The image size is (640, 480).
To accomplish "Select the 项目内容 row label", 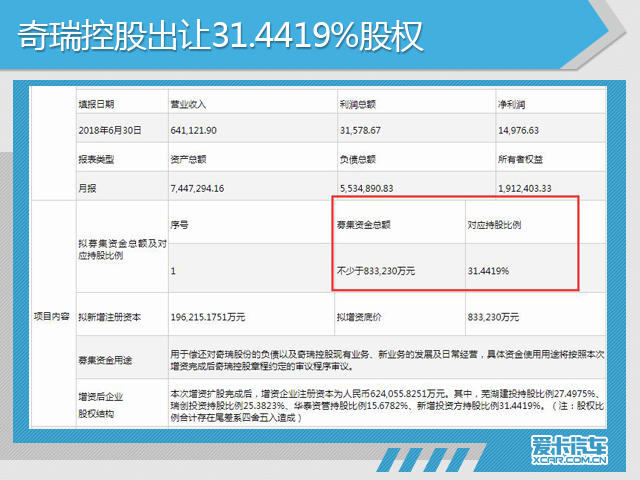I will 51,316.
